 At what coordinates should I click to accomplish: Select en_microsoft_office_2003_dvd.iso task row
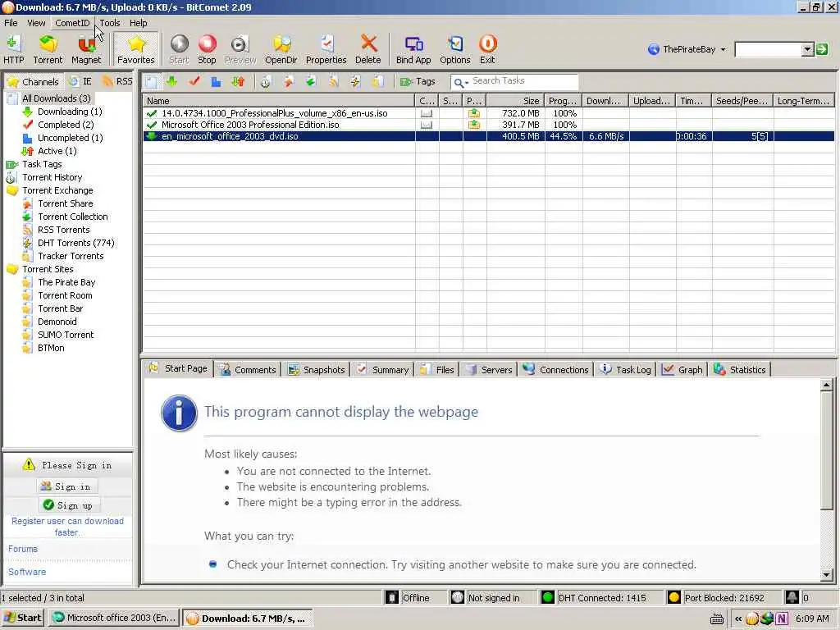489,137
